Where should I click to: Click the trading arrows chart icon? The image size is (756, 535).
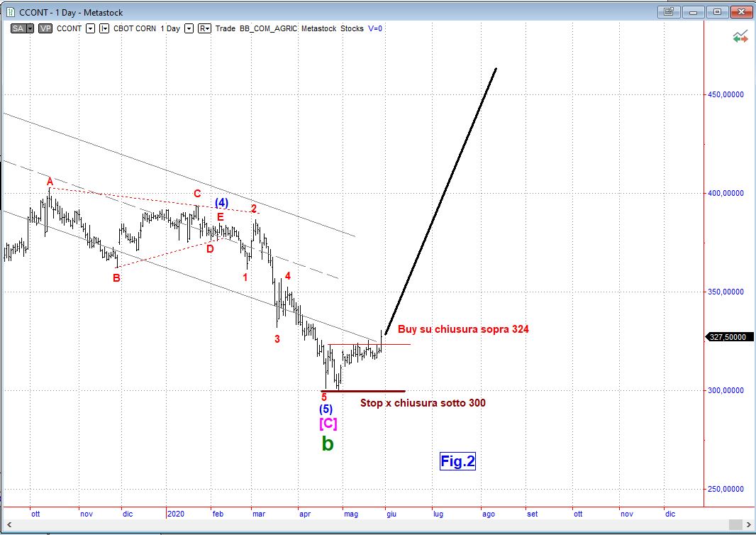pos(740,37)
